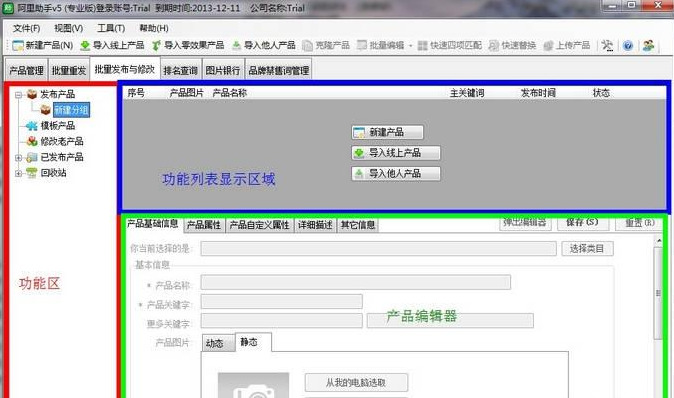Click the 克隆产品 toolbar icon
Image resolution: width=674 pixels, height=398 pixels.
[x=307, y=45]
